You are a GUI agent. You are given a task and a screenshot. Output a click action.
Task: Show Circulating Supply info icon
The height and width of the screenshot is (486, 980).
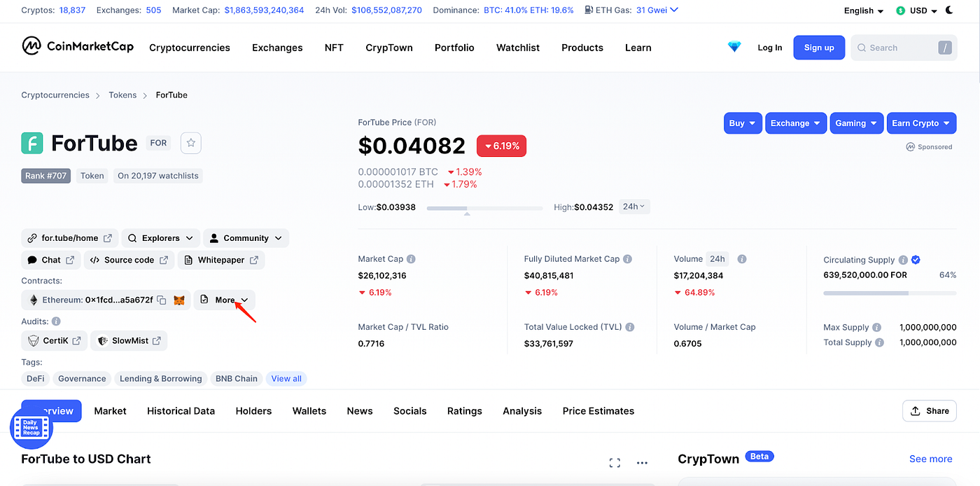click(903, 260)
